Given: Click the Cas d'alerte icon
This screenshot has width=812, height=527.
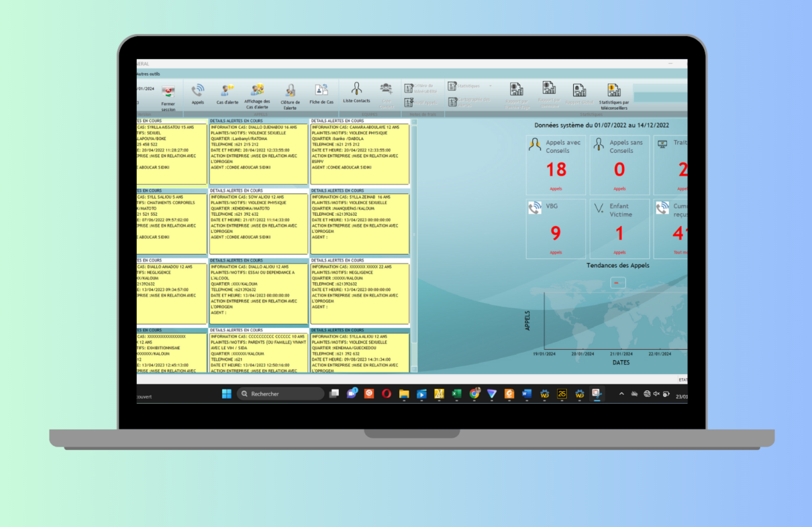Looking at the screenshot, I should tap(227, 93).
